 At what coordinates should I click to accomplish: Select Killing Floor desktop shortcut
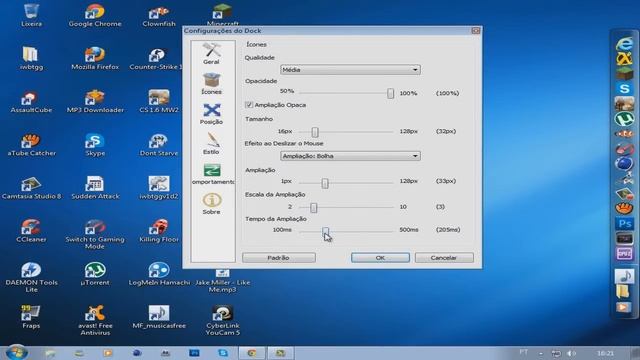click(x=159, y=231)
